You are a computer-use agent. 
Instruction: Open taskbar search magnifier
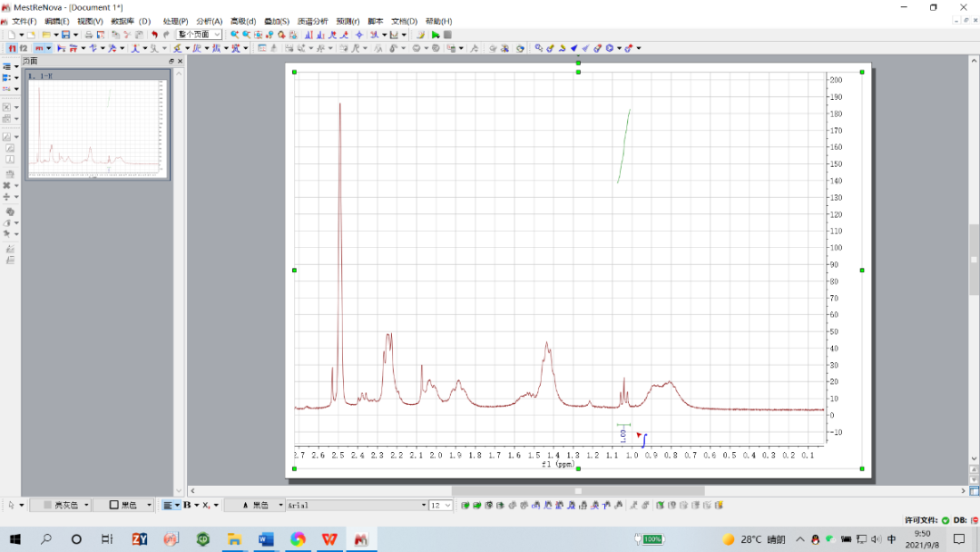click(46, 539)
